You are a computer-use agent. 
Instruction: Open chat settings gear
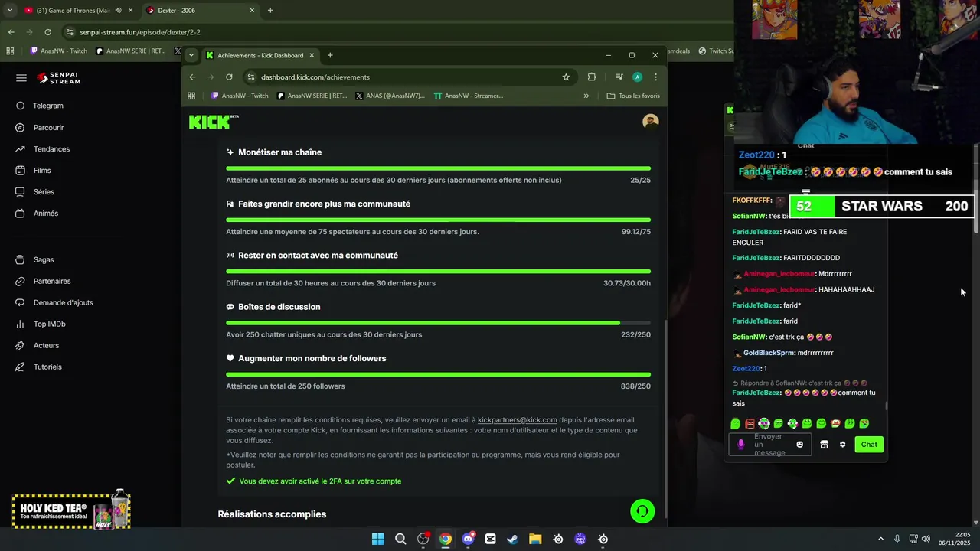(x=842, y=445)
